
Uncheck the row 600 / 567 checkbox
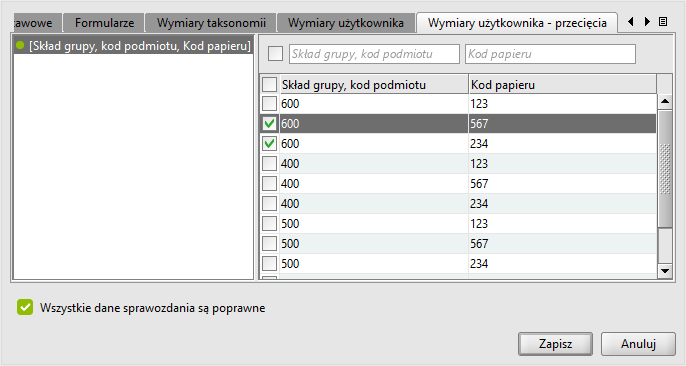[269, 124]
